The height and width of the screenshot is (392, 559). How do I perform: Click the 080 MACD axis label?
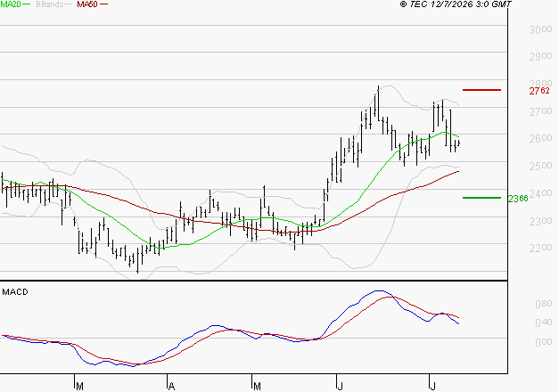pos(544,304)
